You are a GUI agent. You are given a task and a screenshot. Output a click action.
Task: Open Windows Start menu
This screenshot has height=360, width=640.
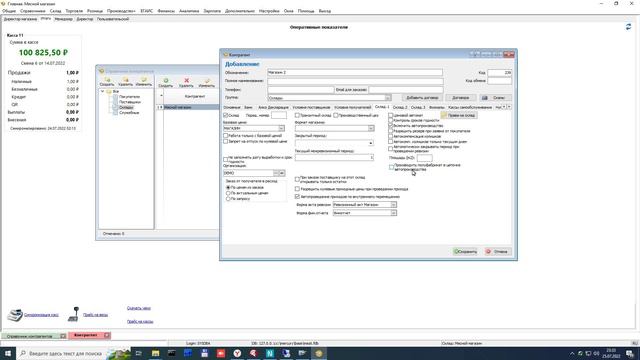8,353
